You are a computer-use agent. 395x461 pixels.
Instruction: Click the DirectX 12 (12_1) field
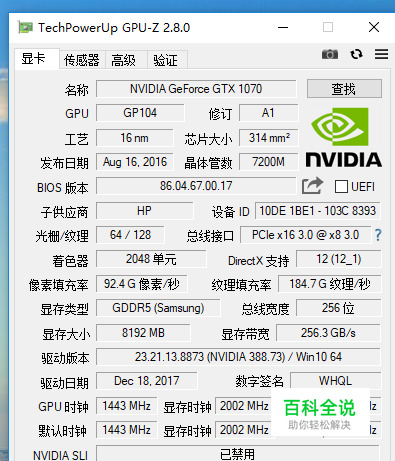coord(339,259)
